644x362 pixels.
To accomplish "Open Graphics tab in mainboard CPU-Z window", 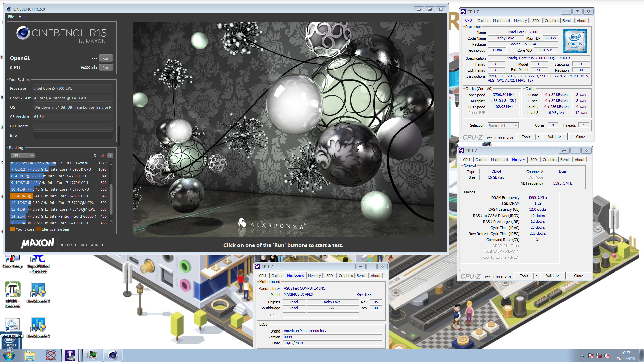I will point(345,276).
